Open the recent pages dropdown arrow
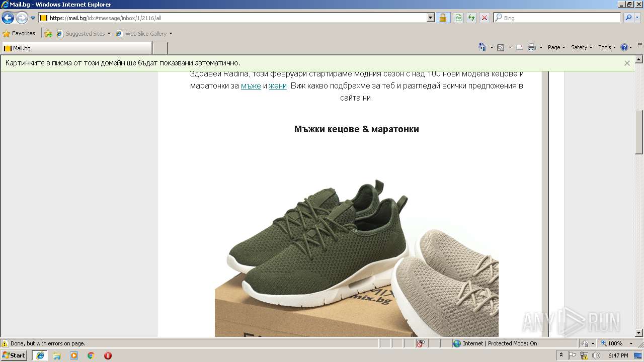This screenshot has height=362, width=644. coord(33,18)
